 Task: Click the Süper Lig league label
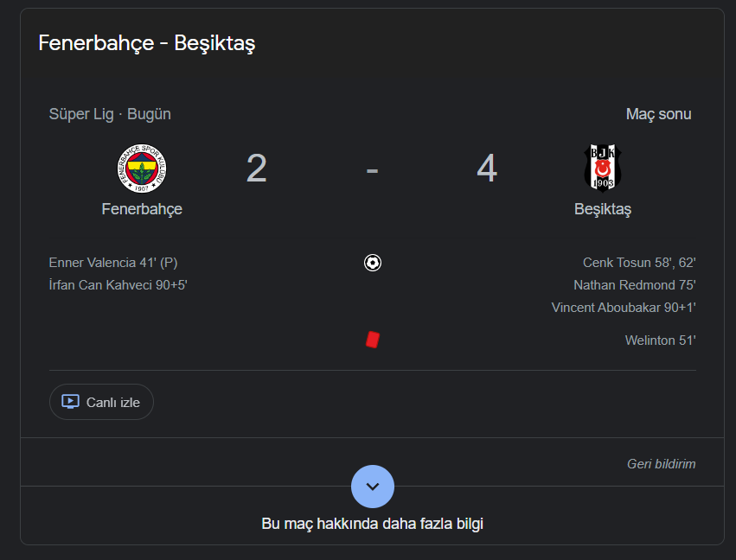click(81, 114)
